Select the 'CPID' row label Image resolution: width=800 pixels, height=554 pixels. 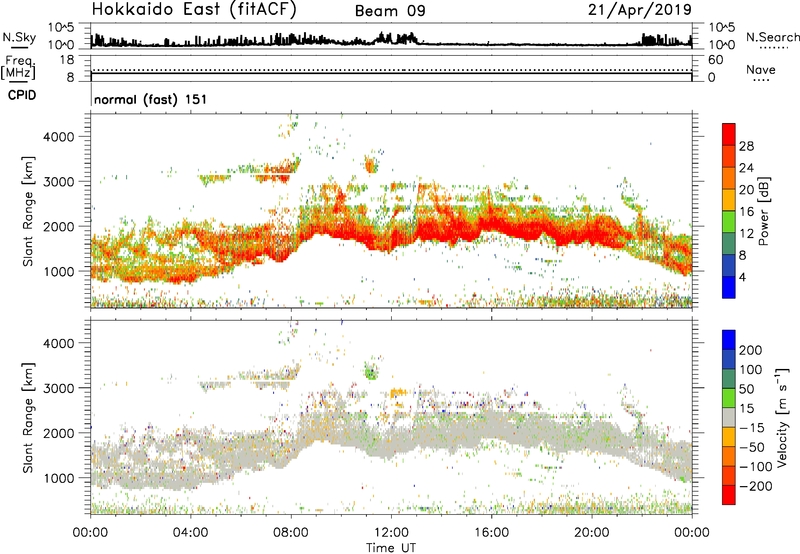point(22,95)
